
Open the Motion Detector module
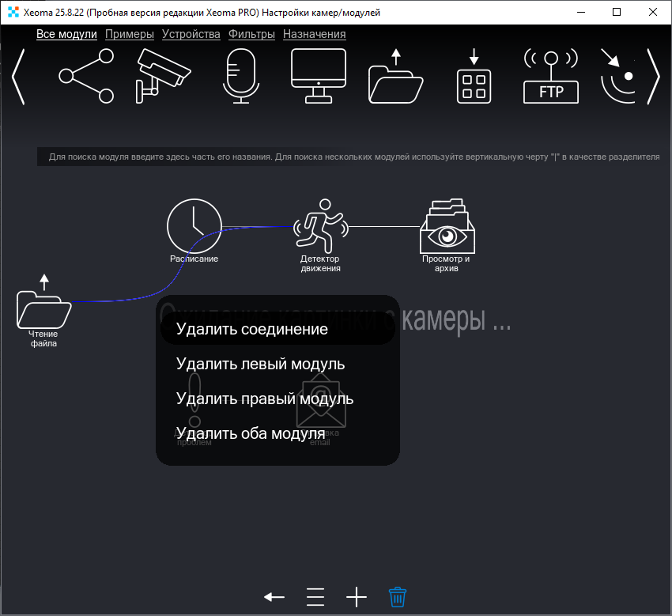click(320, 226)
